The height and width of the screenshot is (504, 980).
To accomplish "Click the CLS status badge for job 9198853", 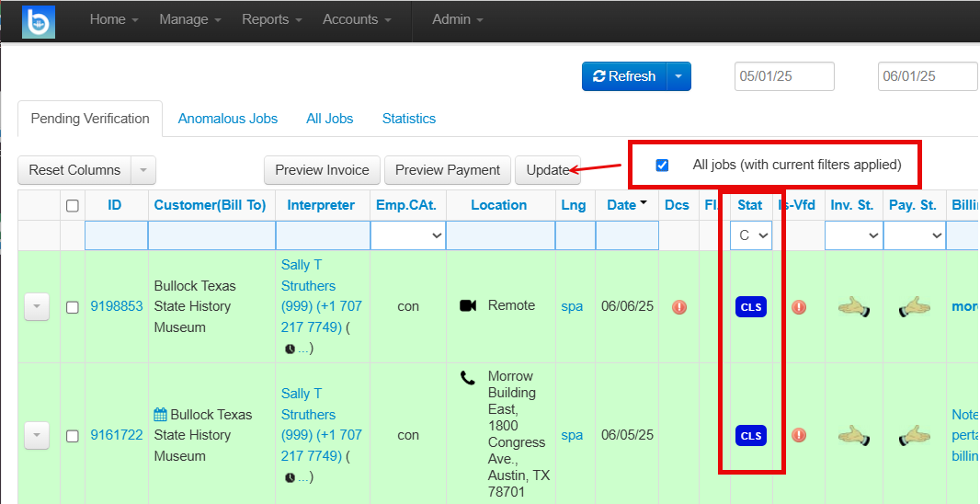I will tap(750, 307).
